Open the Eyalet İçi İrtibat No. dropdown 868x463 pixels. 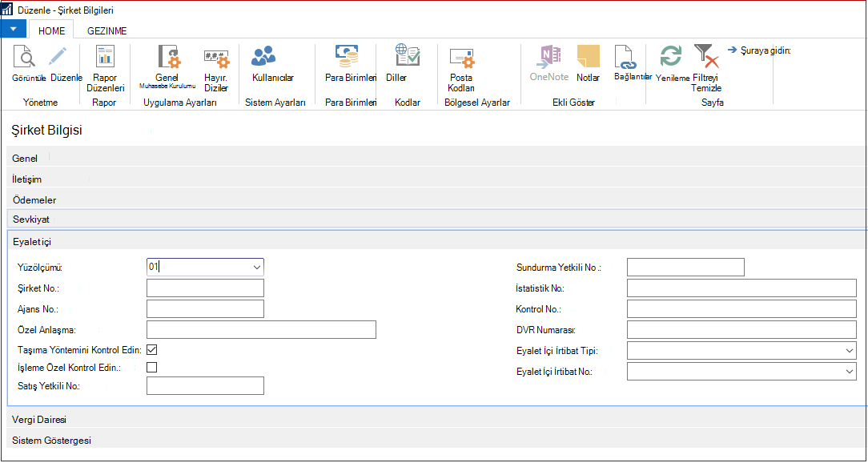point(850,372)
